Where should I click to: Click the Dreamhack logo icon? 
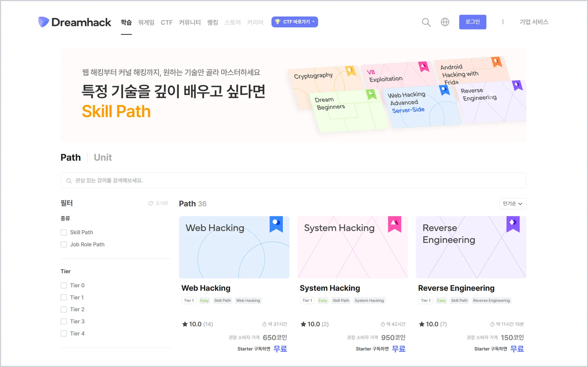[43, 22]
